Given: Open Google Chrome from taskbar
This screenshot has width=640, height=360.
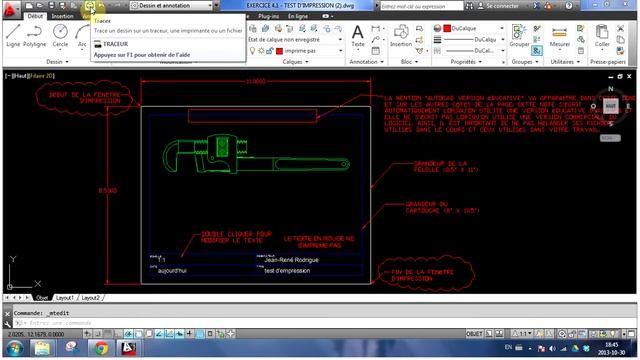Looking at the screenshot, I should click(101, 348).
